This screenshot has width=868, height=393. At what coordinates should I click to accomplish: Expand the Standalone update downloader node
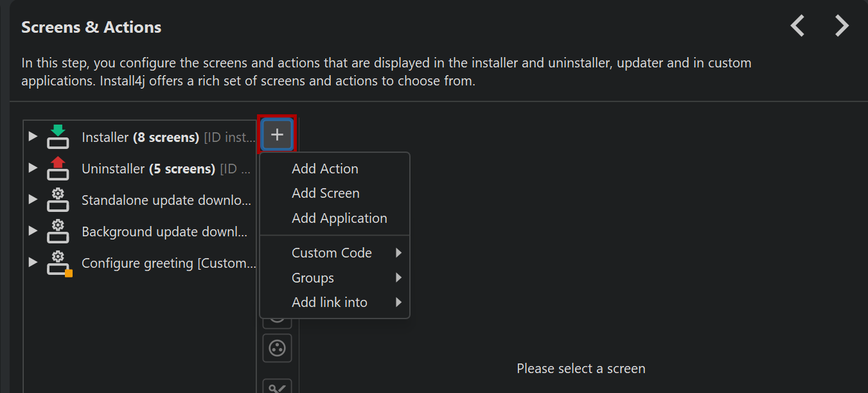33,199
